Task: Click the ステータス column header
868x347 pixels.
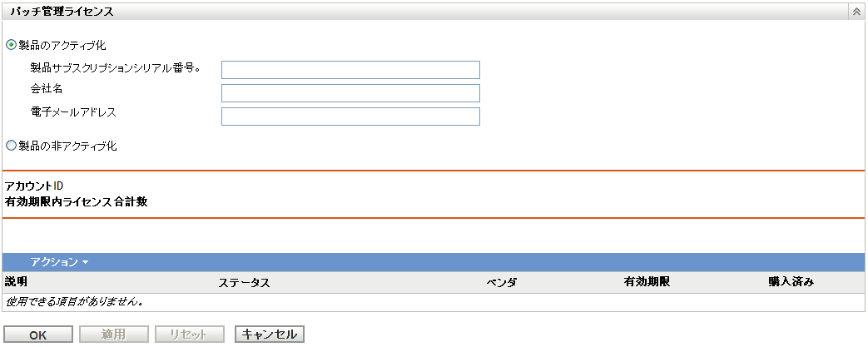Action: [244, 283]
